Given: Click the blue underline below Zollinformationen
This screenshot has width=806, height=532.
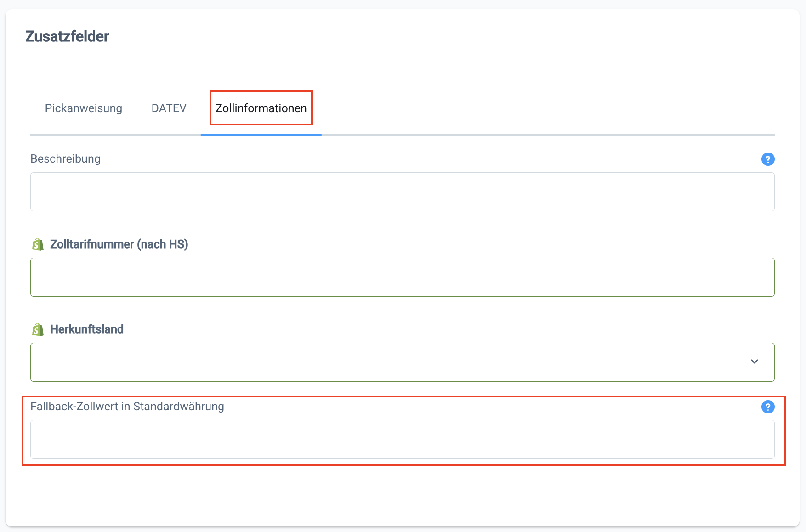Looking at the screenshot, I should click(x=261, y=135).
